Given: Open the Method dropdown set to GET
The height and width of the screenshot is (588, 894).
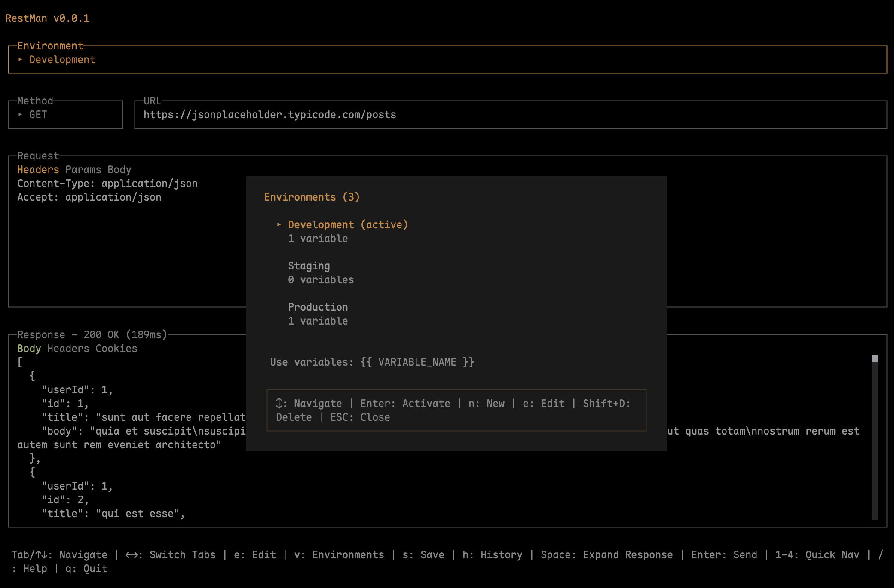Looking at the screenshot, I should coord(65,115).
